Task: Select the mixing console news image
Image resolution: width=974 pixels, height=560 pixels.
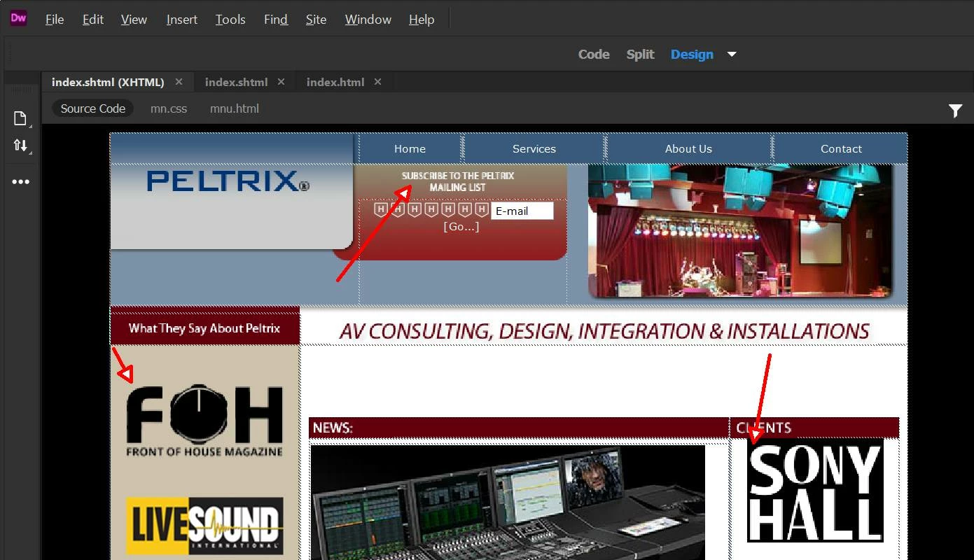Action: (x=508, y=503)
